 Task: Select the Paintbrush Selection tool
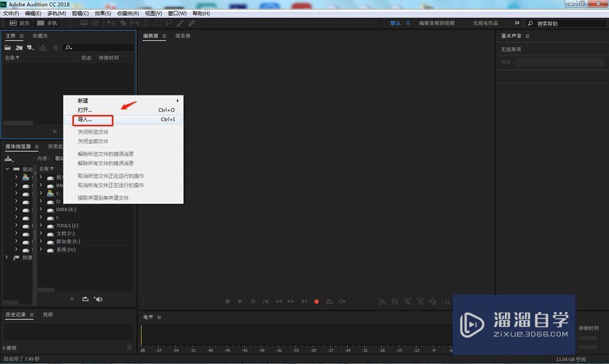pos(180,23)
